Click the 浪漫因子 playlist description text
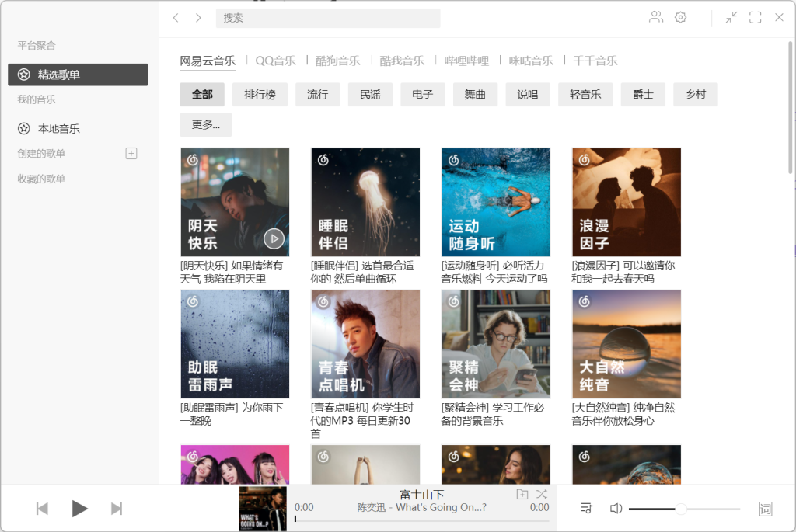The height and width of the screenshot is (532, 796). pyautogui.click(x=623, y=273)
